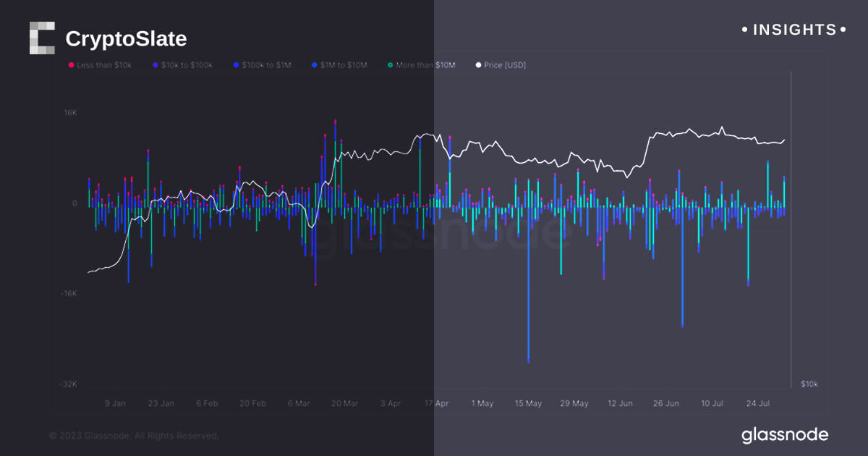Click the '-32K' y-axis label
Viewport: 868px width, 456px height.
coord(69,384)
